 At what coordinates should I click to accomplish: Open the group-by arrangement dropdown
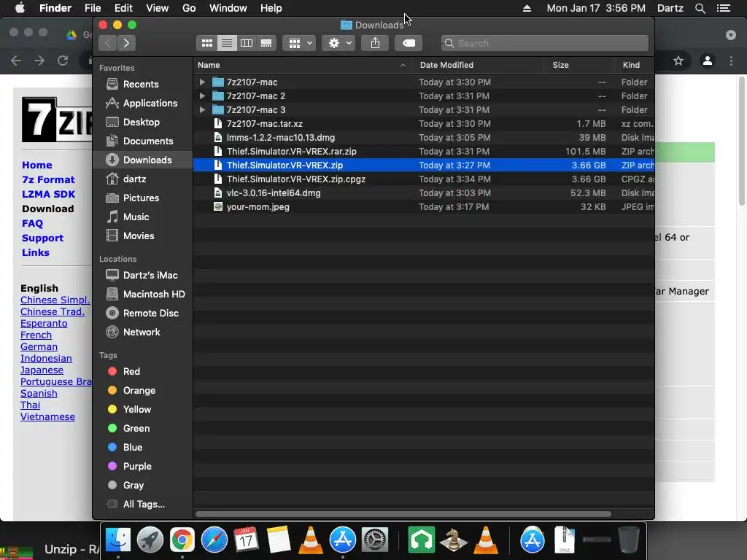[299, 43]
